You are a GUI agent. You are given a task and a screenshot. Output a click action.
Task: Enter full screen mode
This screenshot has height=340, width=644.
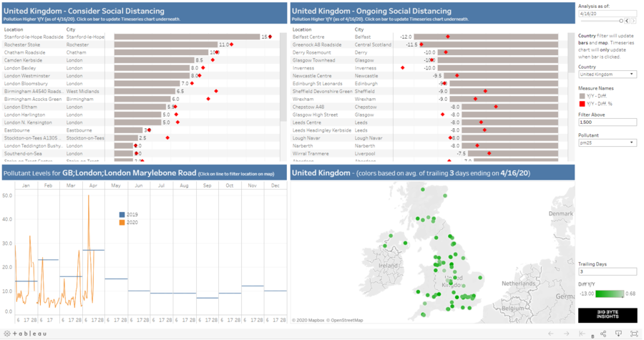click(633, 333)
